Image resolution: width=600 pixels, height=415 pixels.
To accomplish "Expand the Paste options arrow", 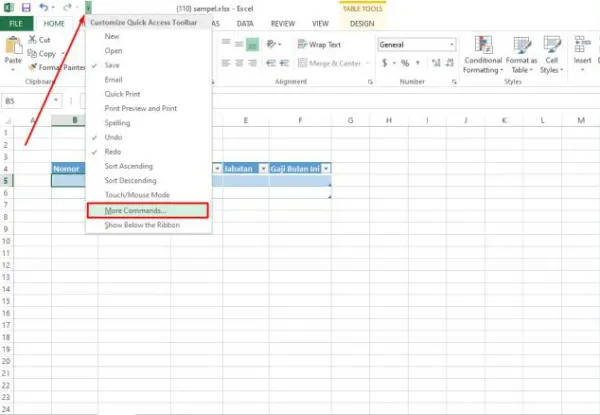I will point(13,70).
